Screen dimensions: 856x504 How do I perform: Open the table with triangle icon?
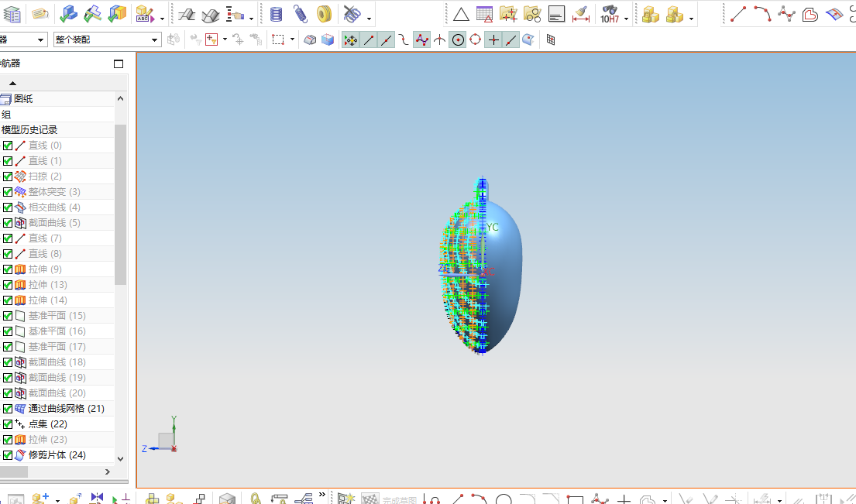(x=484, y=14)
